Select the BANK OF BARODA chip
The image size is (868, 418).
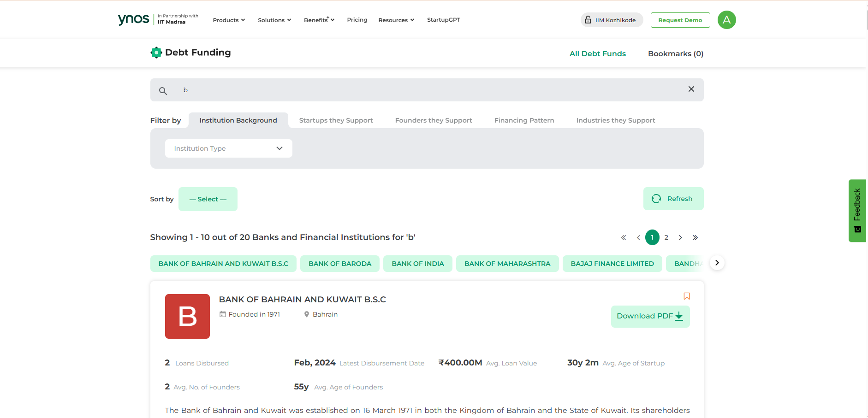tap(339, 264)
